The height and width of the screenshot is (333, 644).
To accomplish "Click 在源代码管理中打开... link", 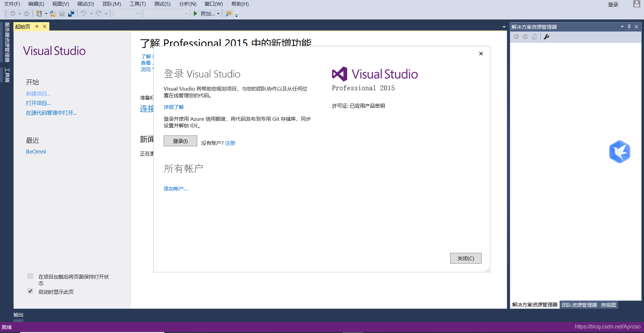I will pyautogui.click(x=51, y=113).
